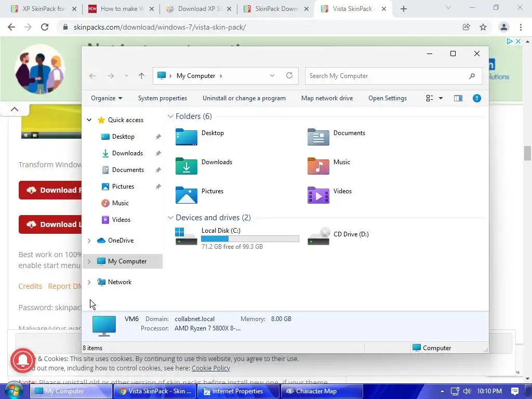Click the Explorer back arrow
The height and width of the screenshot is (399, 532).
[92, 76]
